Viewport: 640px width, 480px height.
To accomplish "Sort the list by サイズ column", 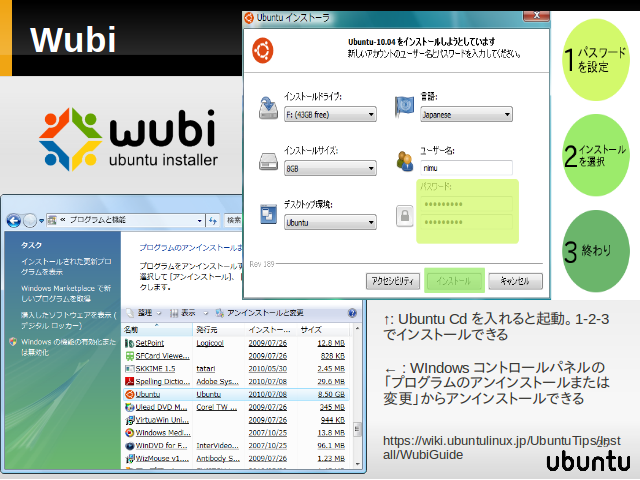I will pyautogui.click(x=323, y=329).
